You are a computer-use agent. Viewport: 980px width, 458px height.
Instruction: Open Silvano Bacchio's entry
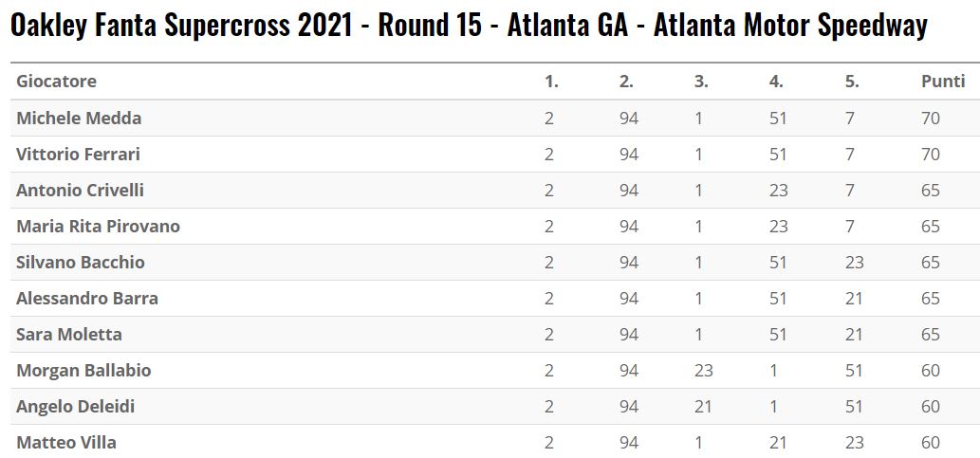[x=81, y=262]
